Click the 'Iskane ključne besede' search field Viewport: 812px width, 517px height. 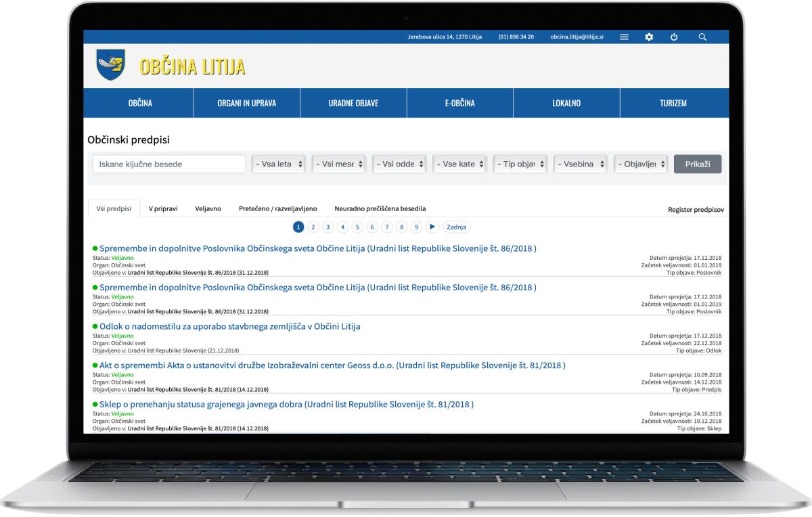(169, 164)
